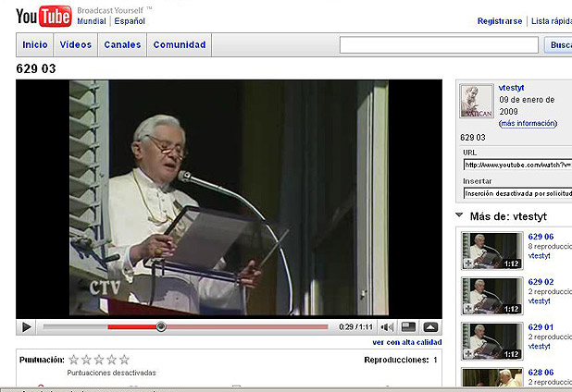This screenshot has height=392, width=572.
Task: Click the full screen player icon
Action: (430, 326)
